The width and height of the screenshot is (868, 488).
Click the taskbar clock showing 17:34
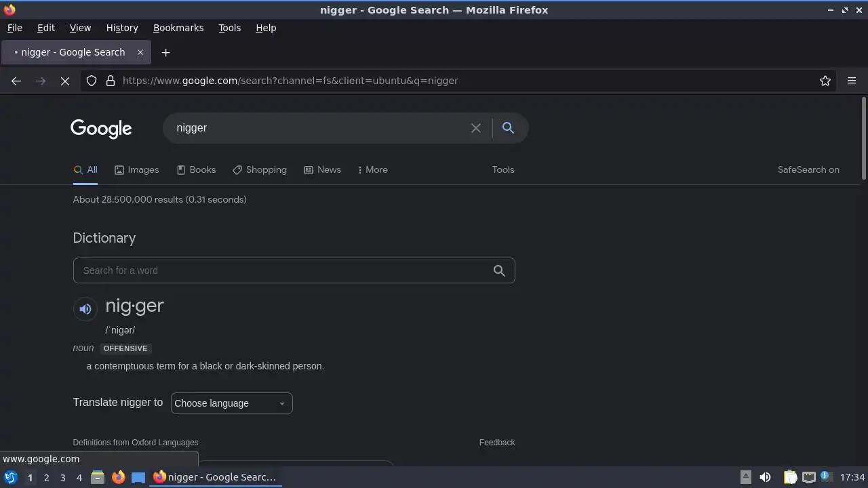(852, 477)
